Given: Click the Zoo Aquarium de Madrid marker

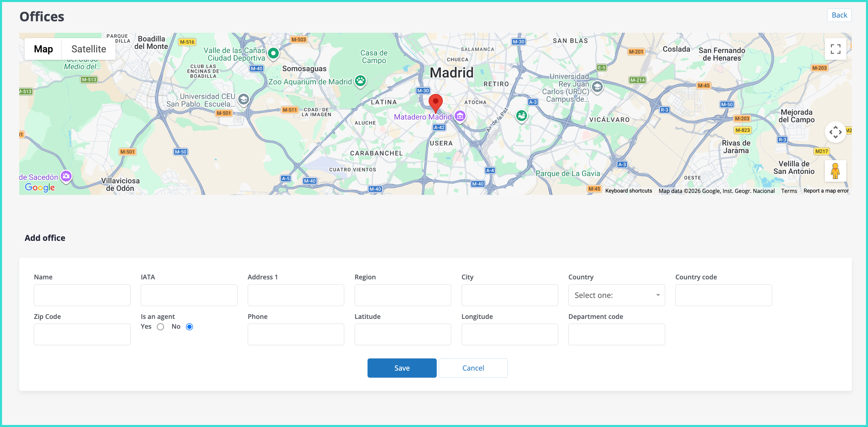Looking at the screenshot, I should [360, 81].
